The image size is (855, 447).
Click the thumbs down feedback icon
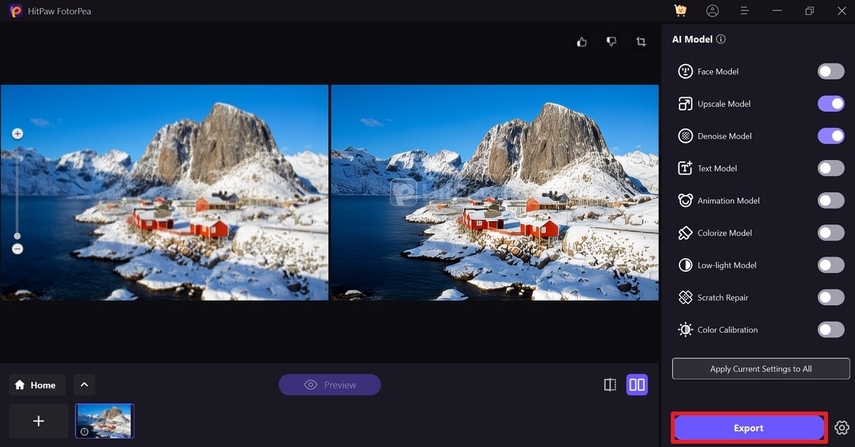pyautogui.click(x=611, y=41)
